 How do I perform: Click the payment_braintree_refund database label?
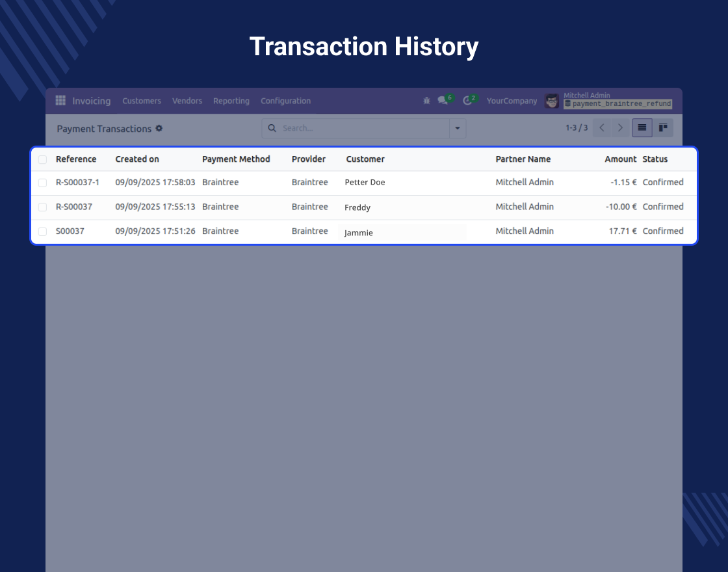618,104
